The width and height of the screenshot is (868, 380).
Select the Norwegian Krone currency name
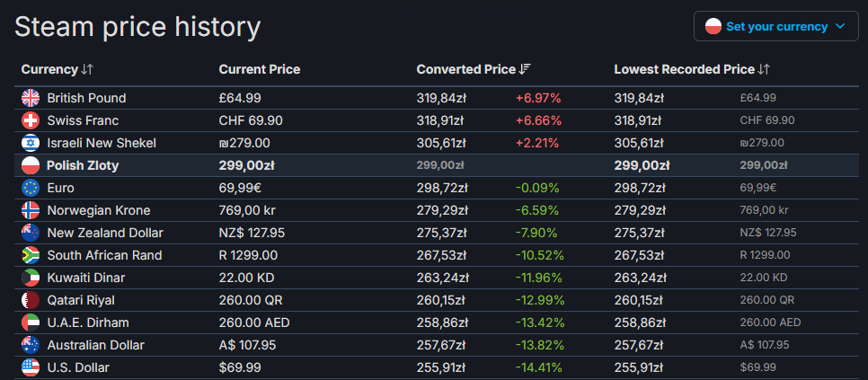click(99, 211)
